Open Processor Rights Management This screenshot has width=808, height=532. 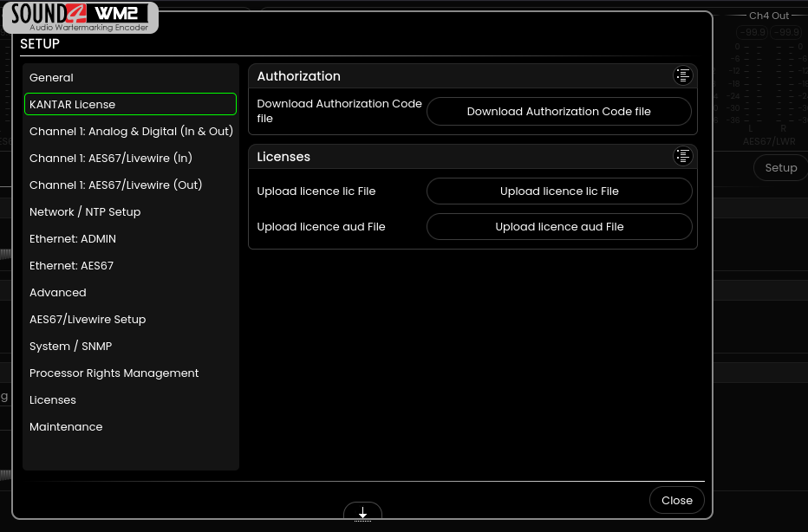(130, 373)
